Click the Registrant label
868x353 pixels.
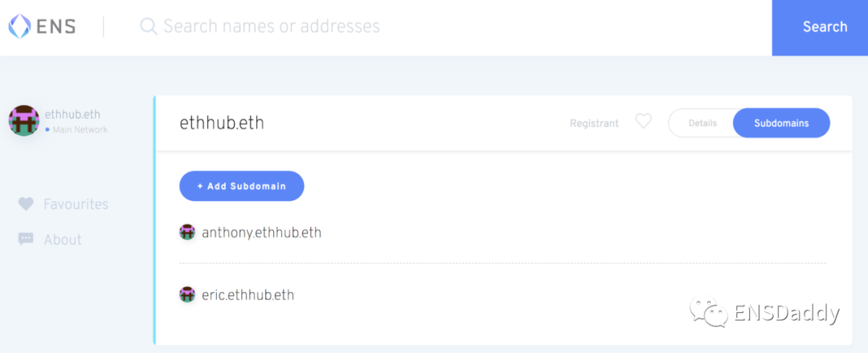(x=594, y=123)
